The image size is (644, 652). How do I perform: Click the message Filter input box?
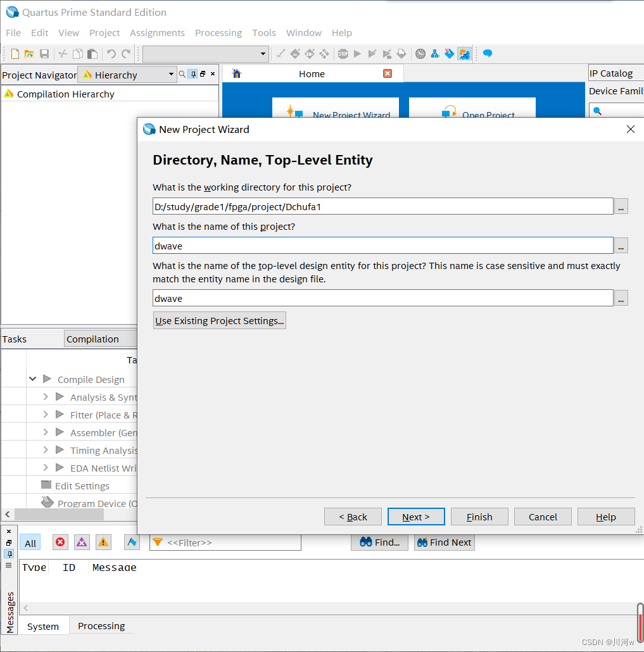click(225, 542)
